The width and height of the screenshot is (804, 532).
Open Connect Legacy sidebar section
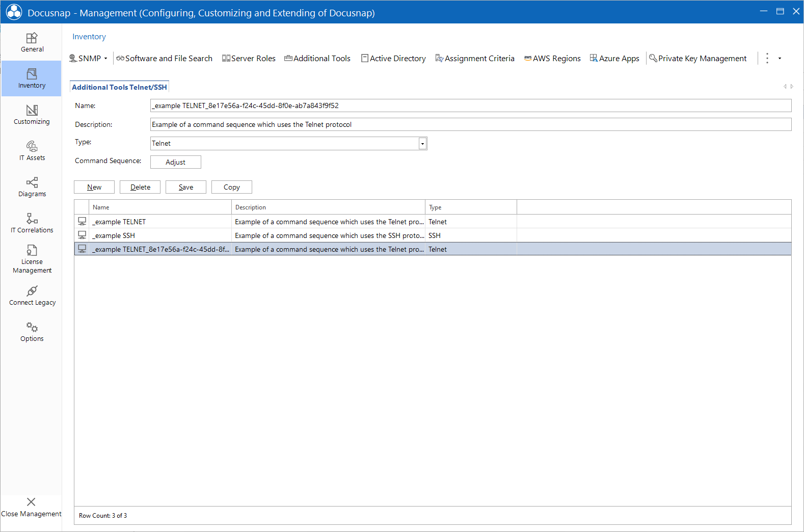(x=32, y=296)
